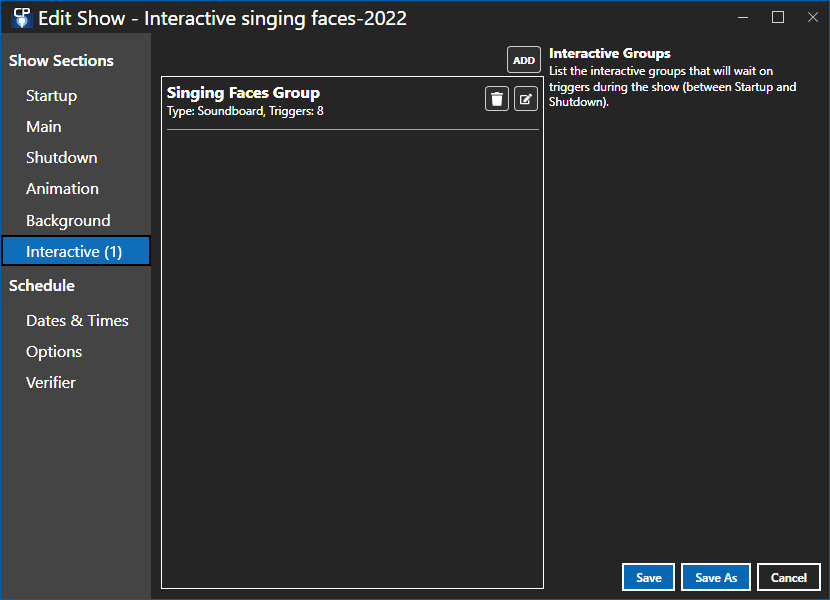This screenshot has height=600, width=830.
Task: Open the Main show section
Action: (x=43, y=127)
